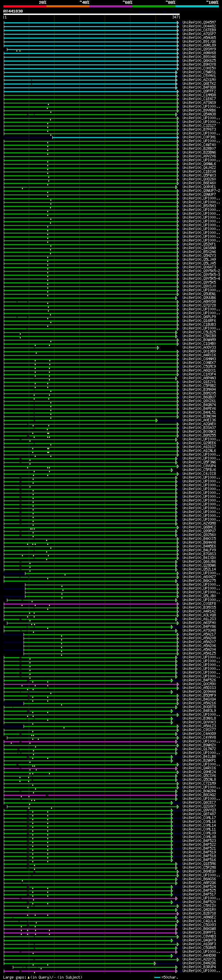Open hit UniRef100_Q9SHY9

pos(199,49)
